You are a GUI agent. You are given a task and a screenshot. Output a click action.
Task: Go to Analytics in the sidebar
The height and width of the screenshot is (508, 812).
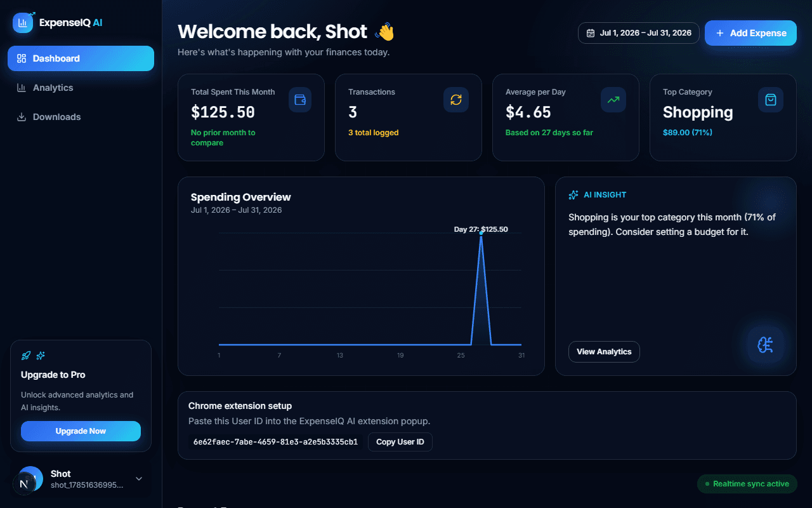81,88
